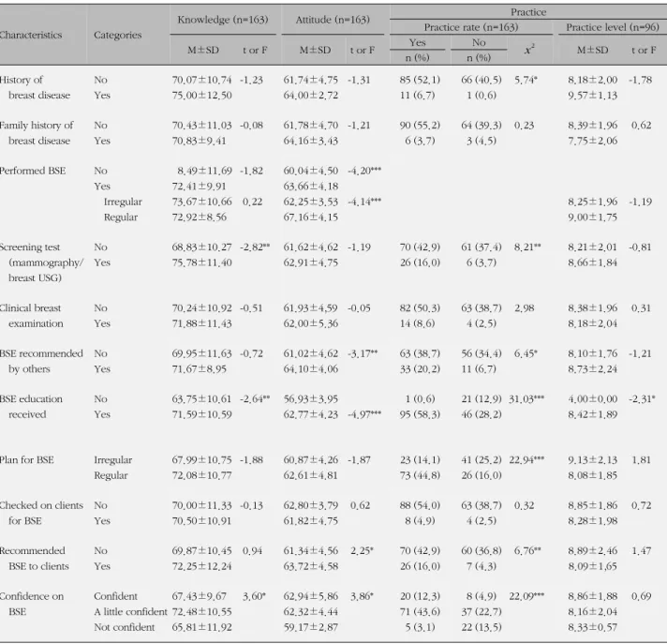667x644 pixels.
Task: Select the cell 90 (55.2)
Action: pos(420,125)
